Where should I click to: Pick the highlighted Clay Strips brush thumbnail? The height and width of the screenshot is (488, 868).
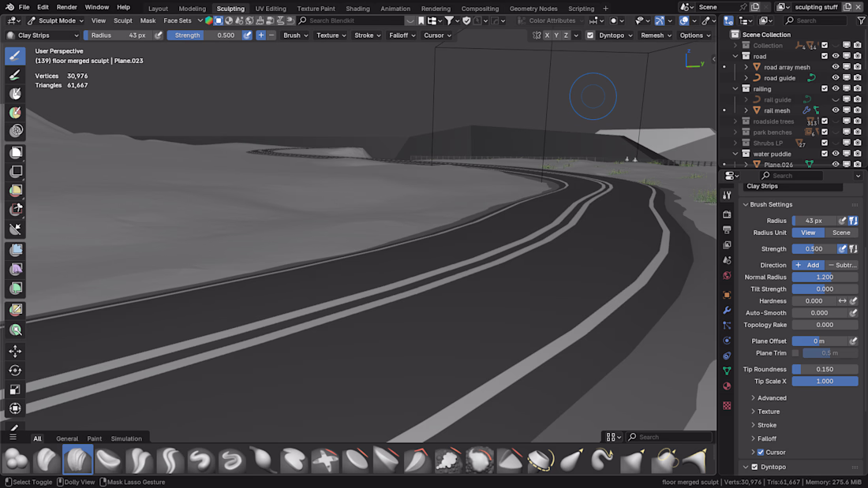(77, 460)
